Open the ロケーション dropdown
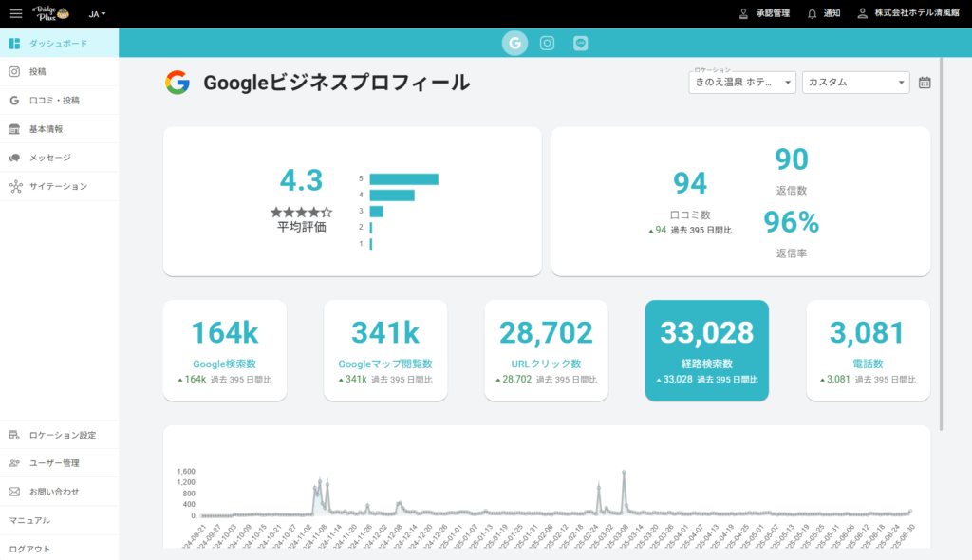 tap(741, 83)
